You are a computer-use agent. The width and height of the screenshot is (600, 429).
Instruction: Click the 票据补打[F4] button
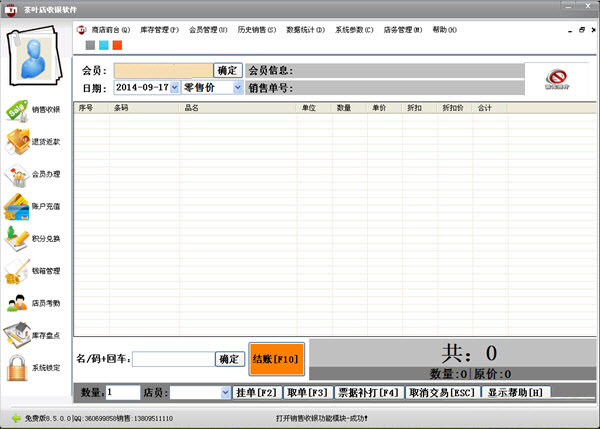pyautogui.click(x=369, y=392)
